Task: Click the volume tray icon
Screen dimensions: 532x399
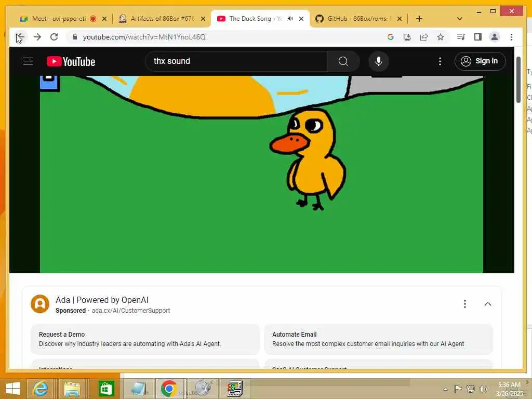Action: click(483, 389)
